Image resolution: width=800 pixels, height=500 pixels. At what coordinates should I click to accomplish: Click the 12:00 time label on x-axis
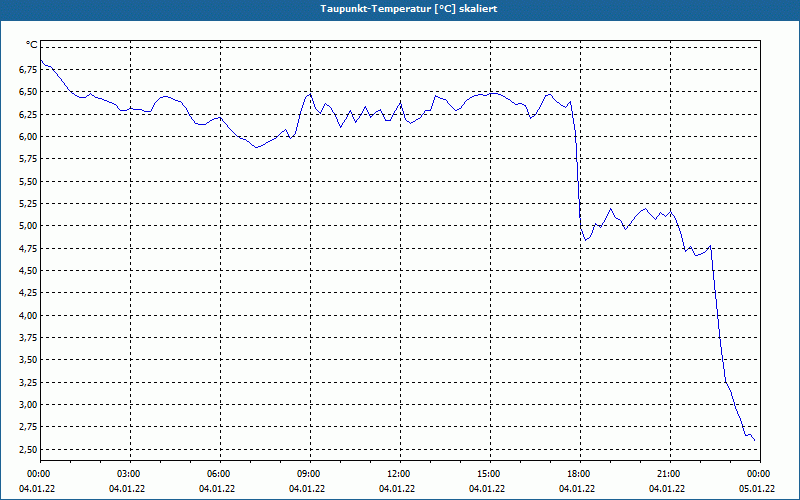401,474
